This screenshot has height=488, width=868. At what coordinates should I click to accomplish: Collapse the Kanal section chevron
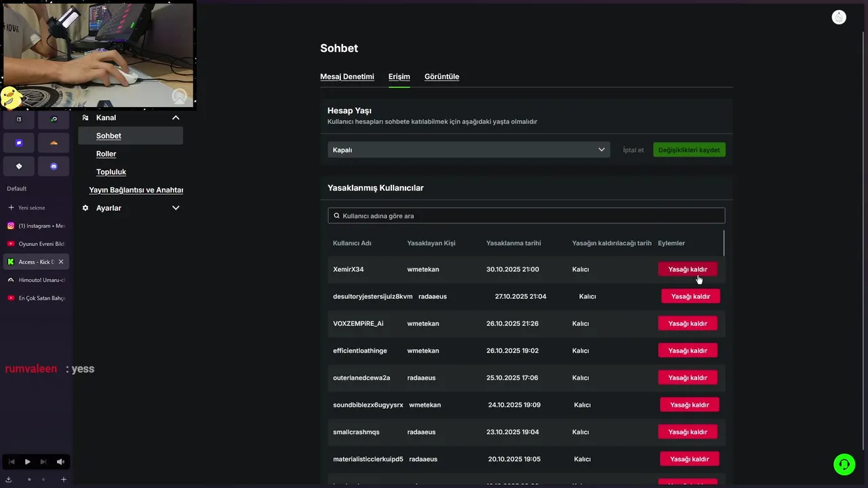tap(176, 118)
